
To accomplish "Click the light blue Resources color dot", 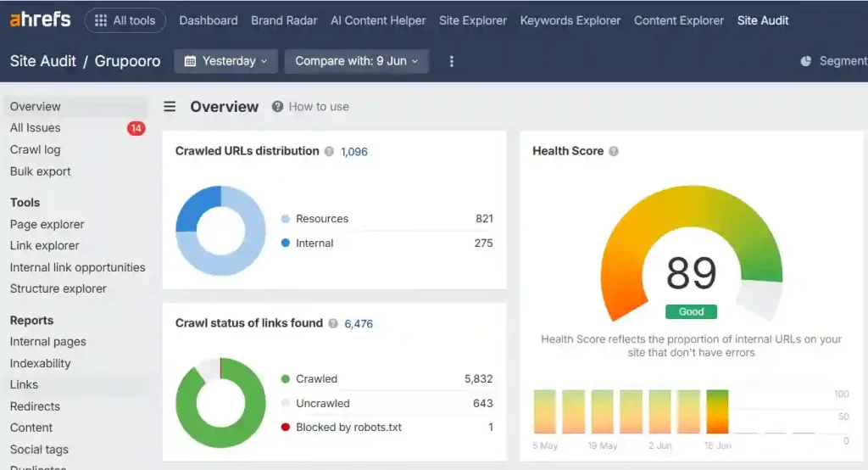I will [x=285, y=218].
